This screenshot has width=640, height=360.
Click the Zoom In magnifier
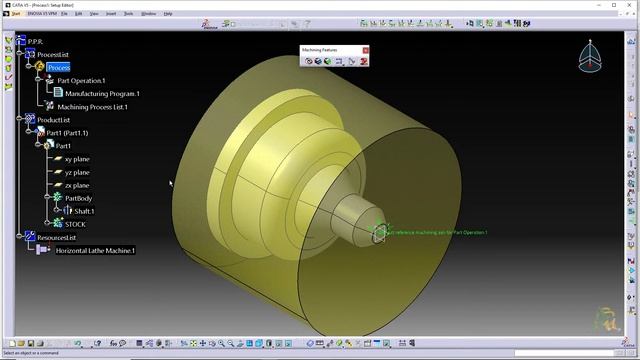coord(221,344)
